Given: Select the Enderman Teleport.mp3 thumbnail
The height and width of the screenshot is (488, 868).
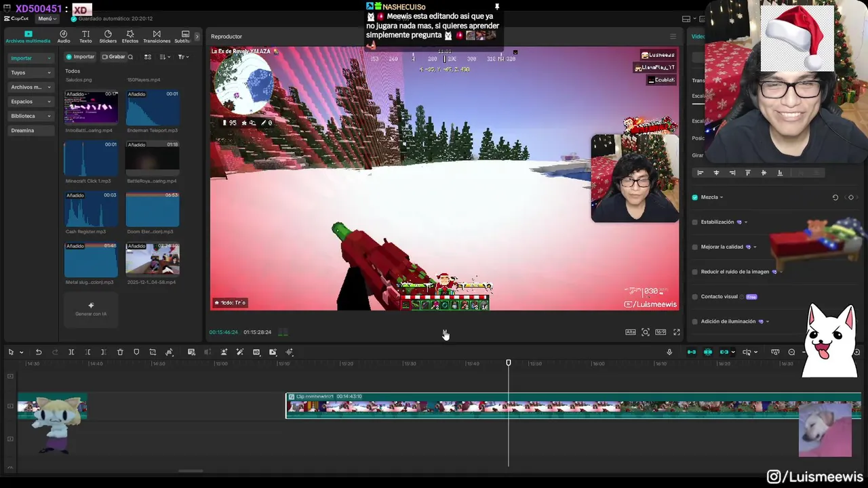Looking at the screenshot, I should pos(153,108).
